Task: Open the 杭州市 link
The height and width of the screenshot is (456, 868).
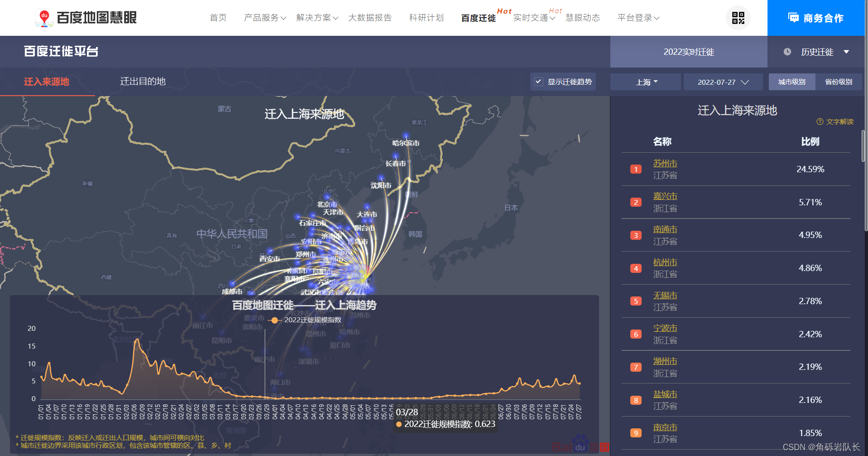Action: [665, 262]
